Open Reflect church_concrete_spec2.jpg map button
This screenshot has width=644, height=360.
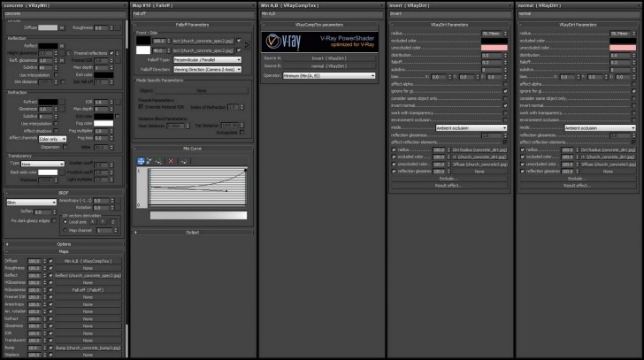pyautogui.click(x=88, y=275)
